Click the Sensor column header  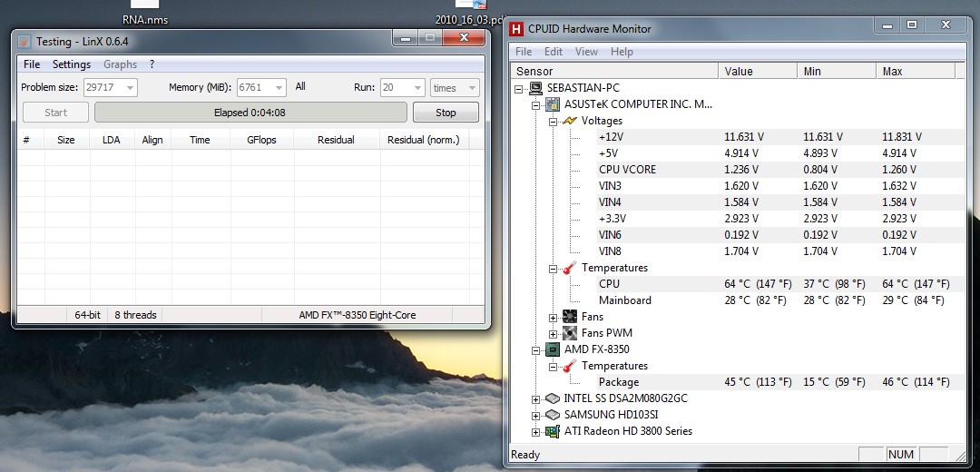[614, 72]
